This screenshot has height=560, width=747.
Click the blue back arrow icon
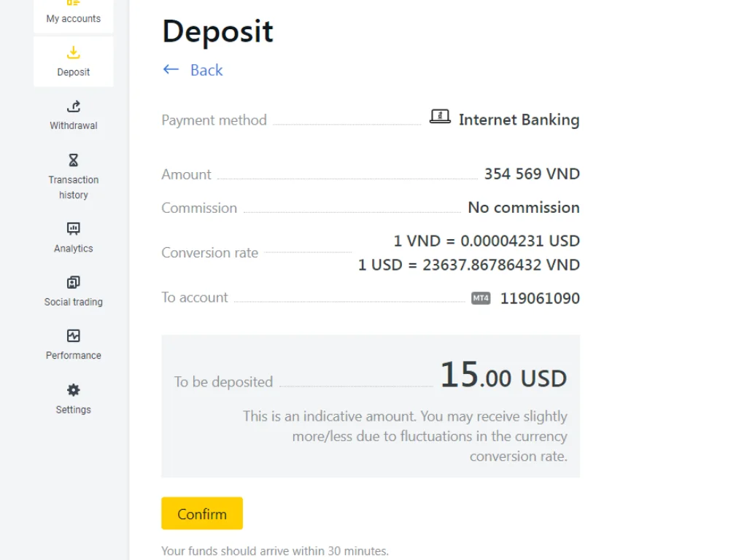click(x=171, y=69)
